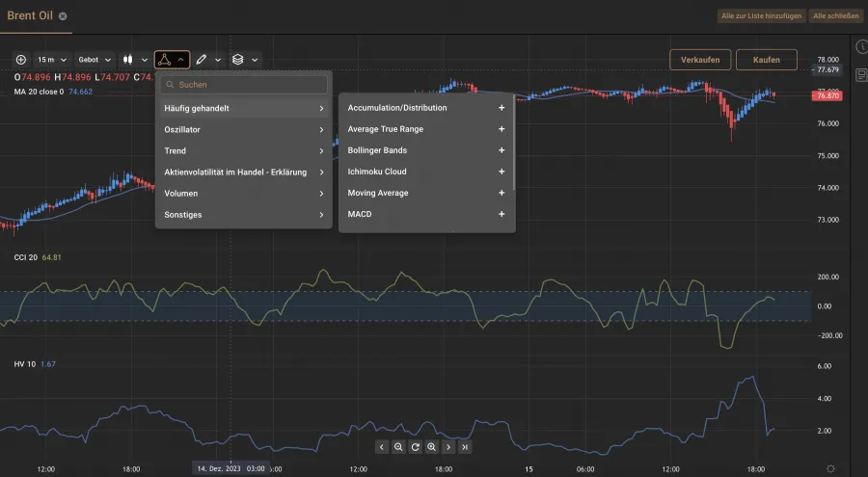Screen dimensions: 868x477
Task: Reset the chart view with refresh icon
Action: 415,447
